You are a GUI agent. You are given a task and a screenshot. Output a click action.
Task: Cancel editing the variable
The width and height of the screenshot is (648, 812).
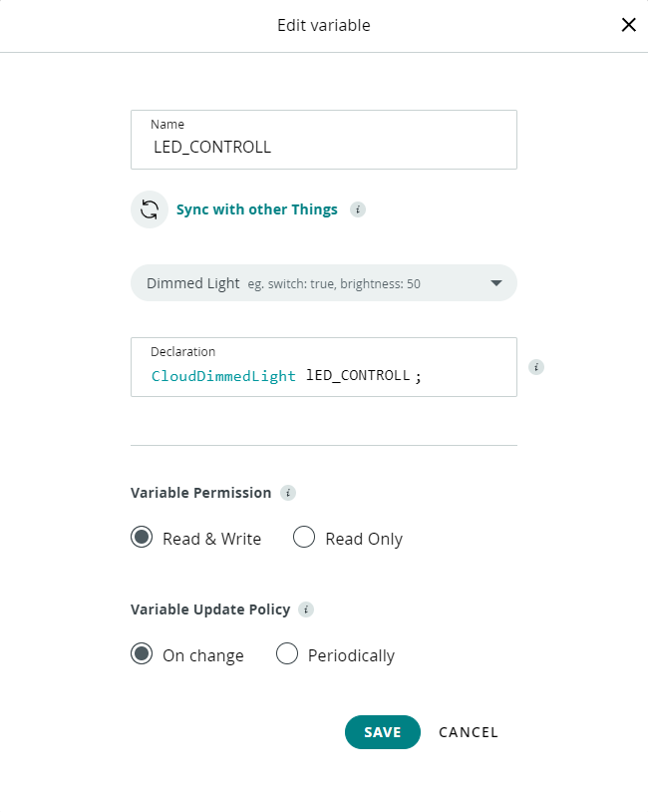pos(469,732)
